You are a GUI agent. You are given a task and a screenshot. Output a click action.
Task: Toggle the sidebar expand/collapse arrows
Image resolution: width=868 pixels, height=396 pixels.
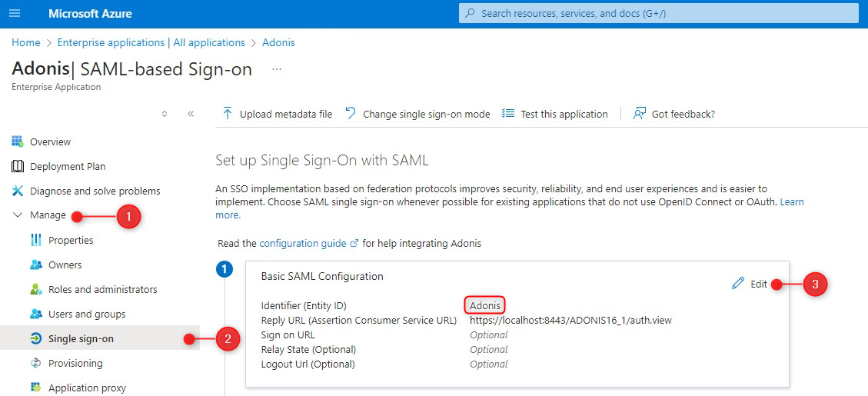[x=165, y=114]
